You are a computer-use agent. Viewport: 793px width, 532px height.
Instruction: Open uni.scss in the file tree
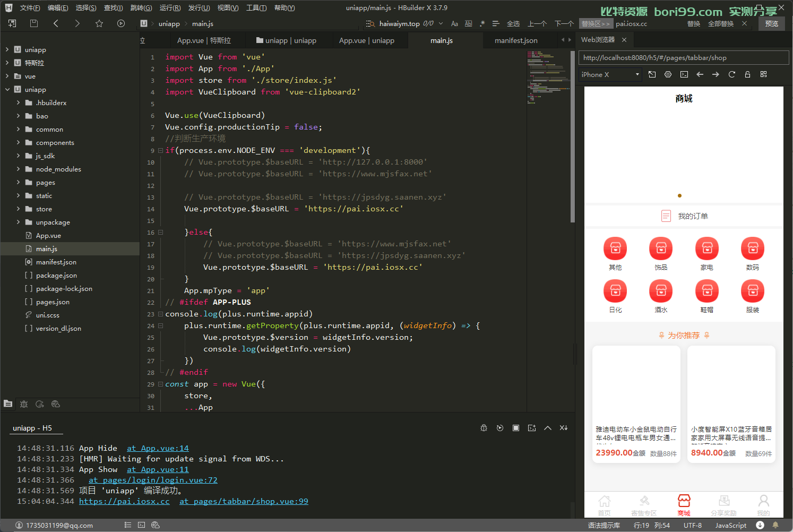pyautogui.click(x=48, y=315)
